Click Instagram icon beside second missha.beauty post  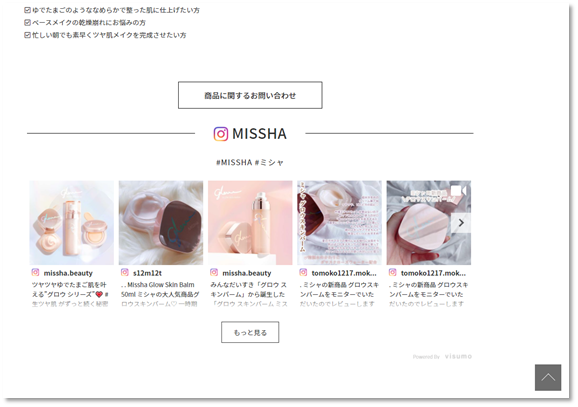pyautogui.click(x=214, y=272)
